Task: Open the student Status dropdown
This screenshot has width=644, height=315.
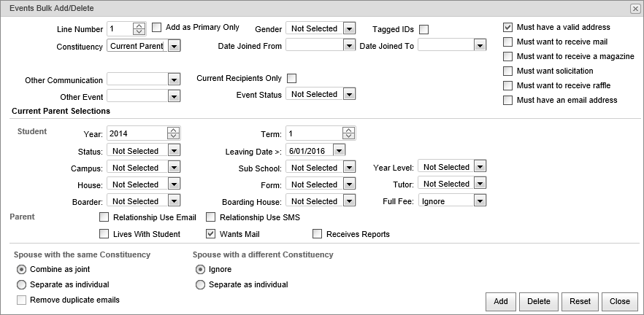Action: point(174,150)
